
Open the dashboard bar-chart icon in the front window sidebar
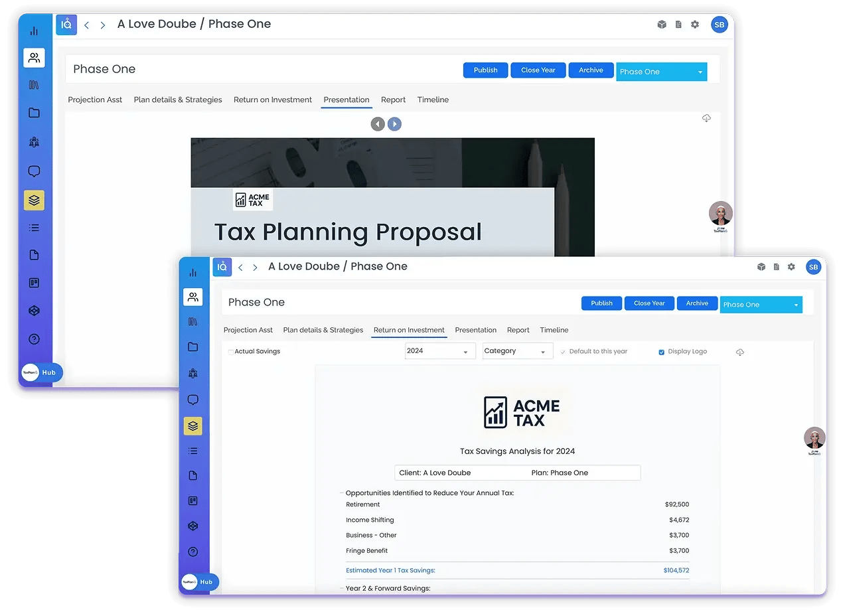click(x=192, y=272)
